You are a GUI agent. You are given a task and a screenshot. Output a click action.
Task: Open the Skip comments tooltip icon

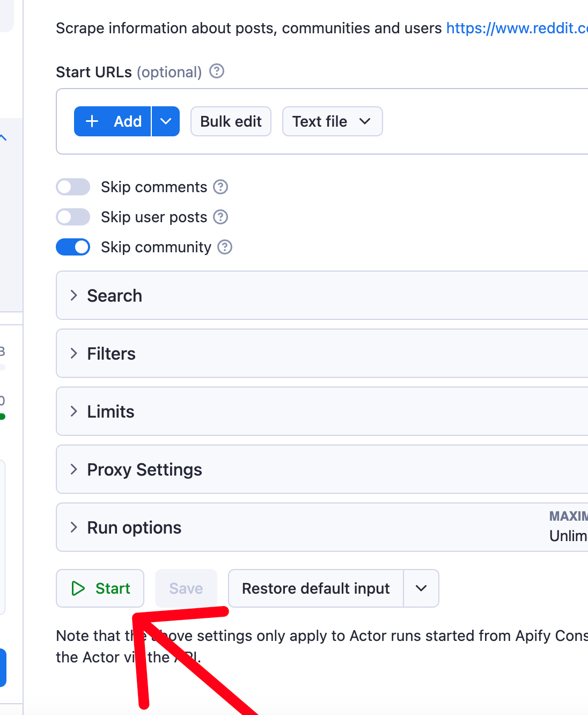click(x=220, y=187)
